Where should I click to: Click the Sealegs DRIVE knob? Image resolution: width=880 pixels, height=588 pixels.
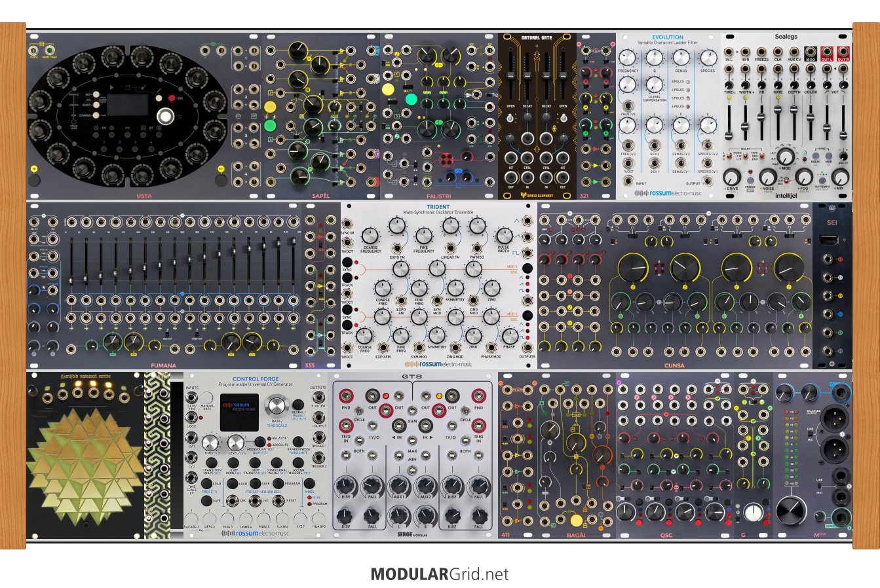tap(732, 176)
